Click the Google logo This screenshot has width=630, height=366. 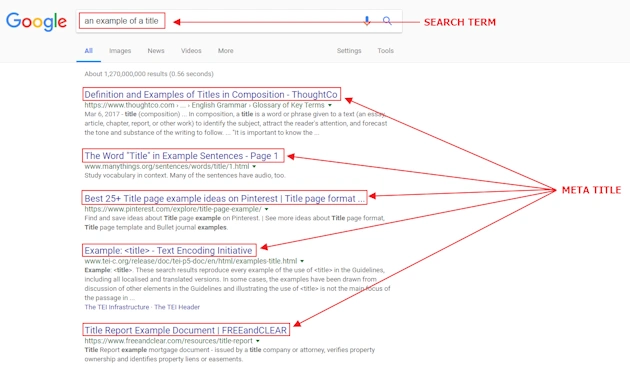(36, 21)
